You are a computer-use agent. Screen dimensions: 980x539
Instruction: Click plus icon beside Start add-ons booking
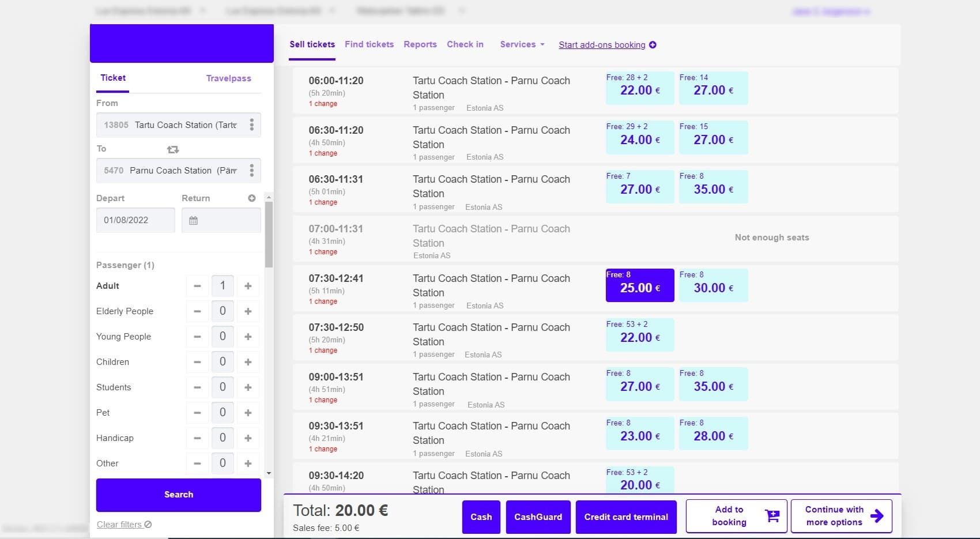tap(653, 45)
